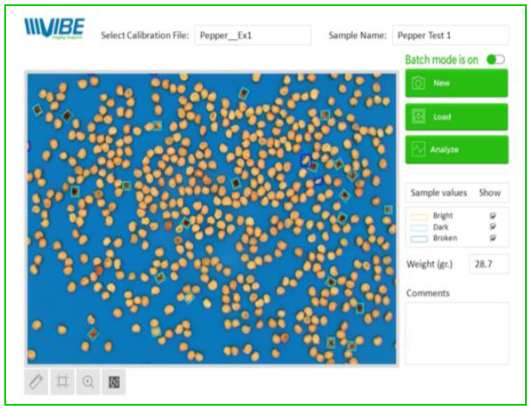This screenshot has width=532, height=410.
Task: Turn off the Batch mode switch
Action: click(496, 60)
